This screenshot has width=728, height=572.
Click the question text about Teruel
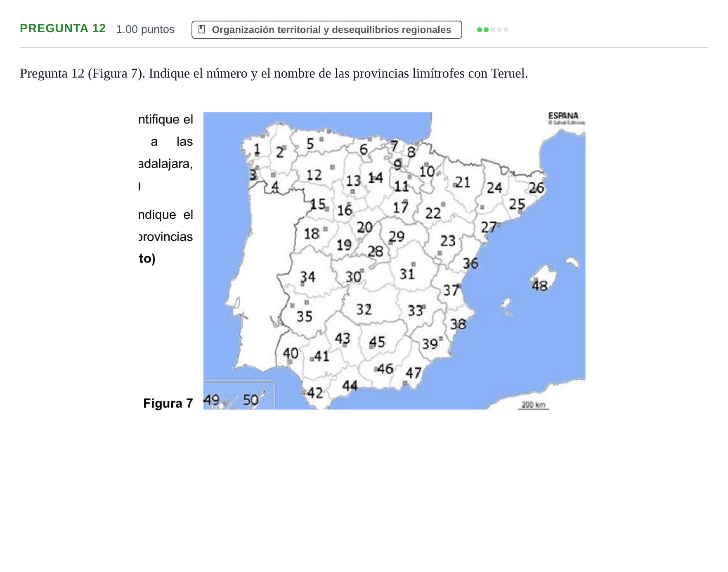274,73
